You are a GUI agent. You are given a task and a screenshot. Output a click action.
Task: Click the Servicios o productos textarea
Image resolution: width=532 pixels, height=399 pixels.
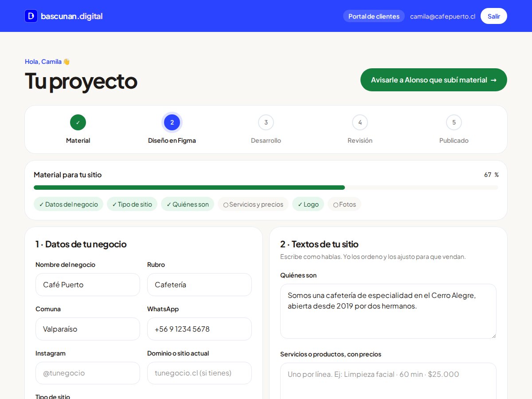388,381
